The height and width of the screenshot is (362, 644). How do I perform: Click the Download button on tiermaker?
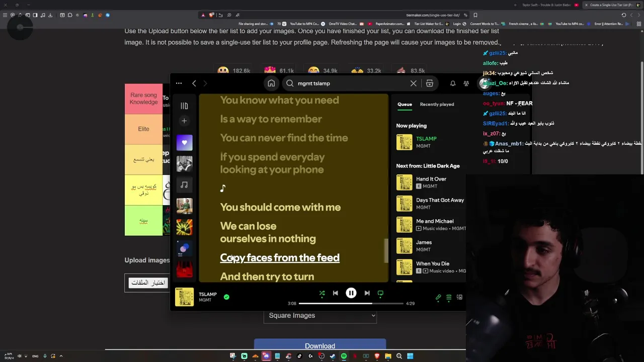[320, 345]
